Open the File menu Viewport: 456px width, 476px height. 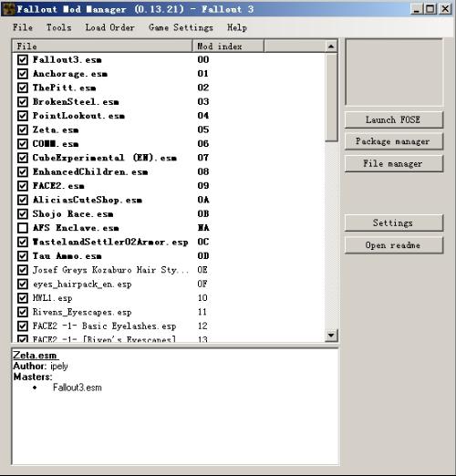click(x=23, y=27)
